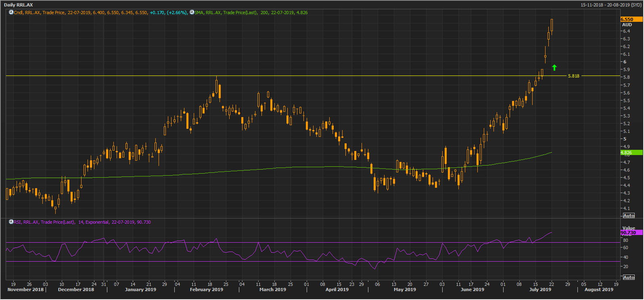Screen dimensions: 644x300
Task: Click the green 4.826 SMA value tag
Action: click(x=631, y=153)
